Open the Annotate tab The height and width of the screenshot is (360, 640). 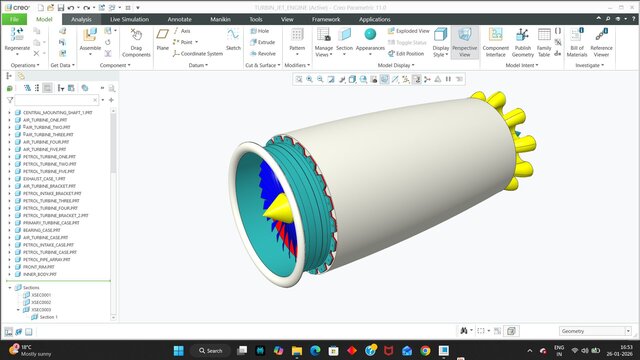coord(180,19)
